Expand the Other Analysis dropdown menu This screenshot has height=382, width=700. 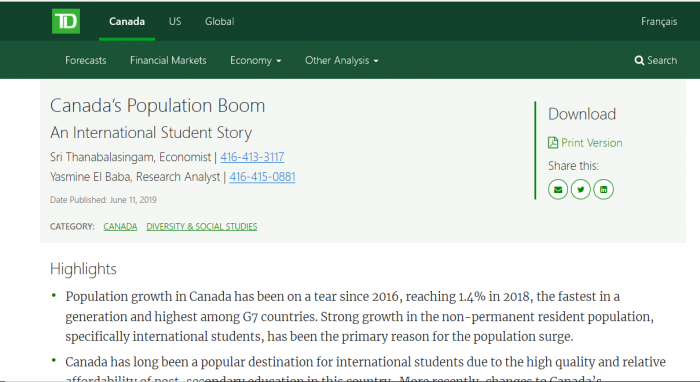tap(342, 60)
